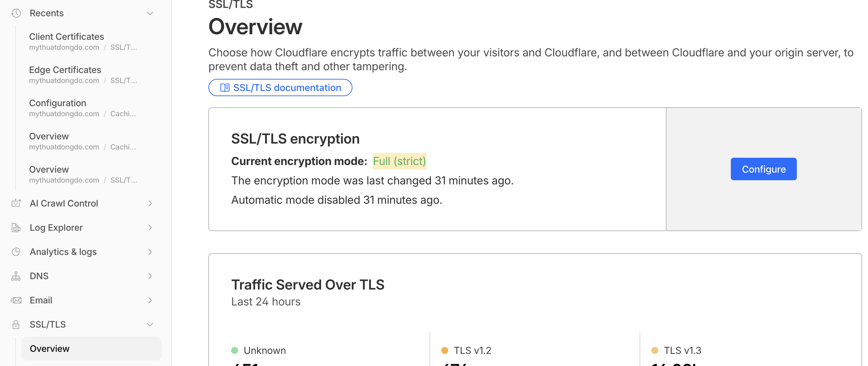Expand the AI Crawl Control chevron
The width and height of the screenshot is (868, 366).
point(150,203)
